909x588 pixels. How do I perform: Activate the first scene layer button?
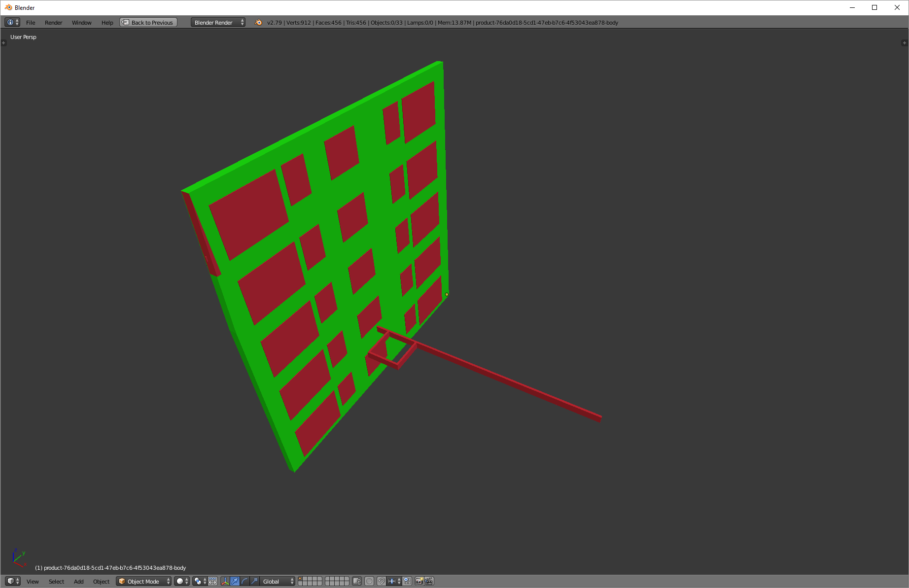coord(301,579)
